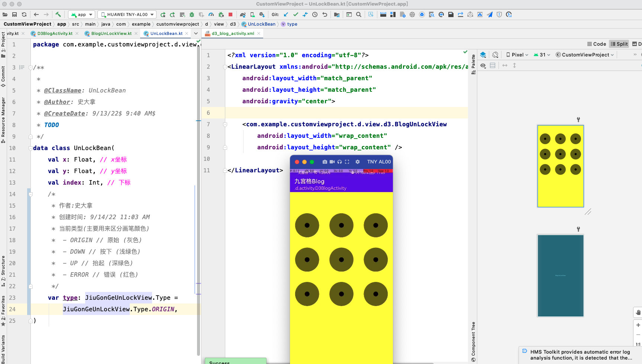Open the HMS Toolkit notification message

pos(580,355)
